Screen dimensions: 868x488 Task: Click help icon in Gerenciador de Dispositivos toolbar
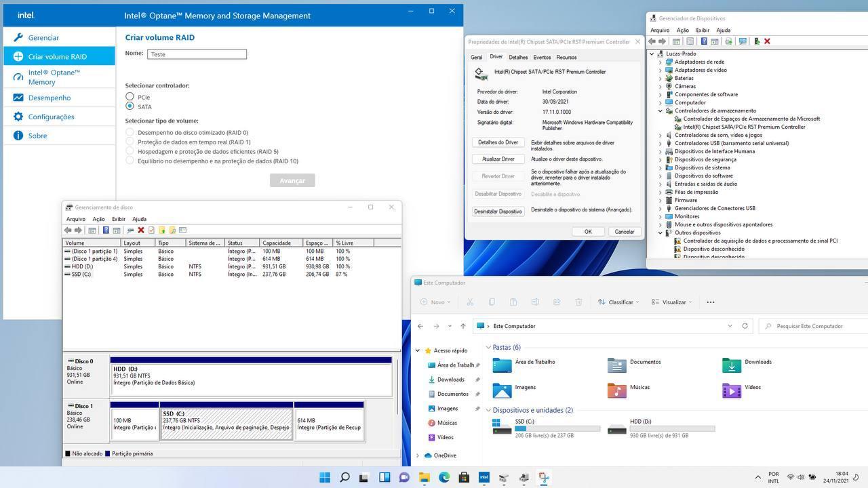tap(703, 41)
